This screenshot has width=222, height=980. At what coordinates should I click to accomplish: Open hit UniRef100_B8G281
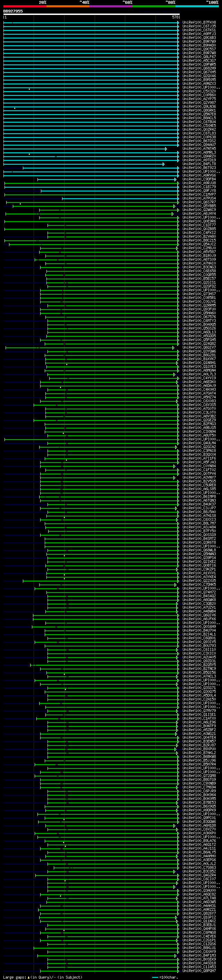coord(199,355)
